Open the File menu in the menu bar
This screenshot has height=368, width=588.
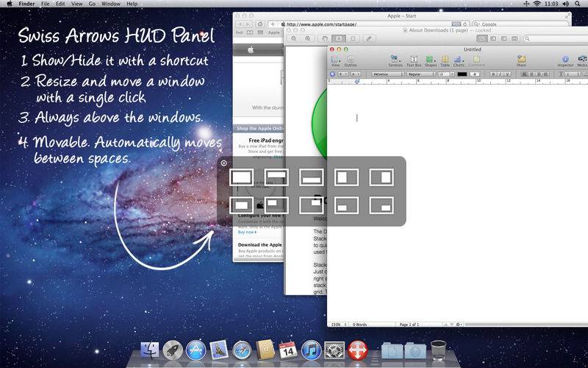[x=46, y=4]
